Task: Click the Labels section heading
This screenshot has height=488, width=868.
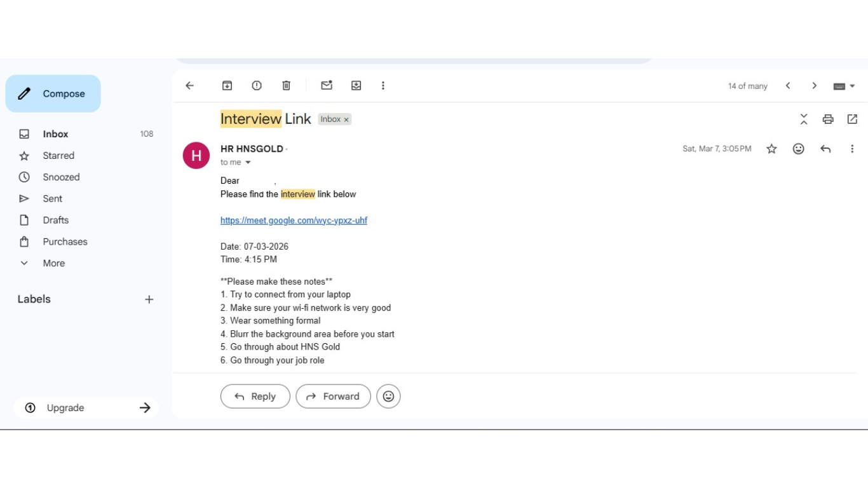Action: (x=34, y=299)
